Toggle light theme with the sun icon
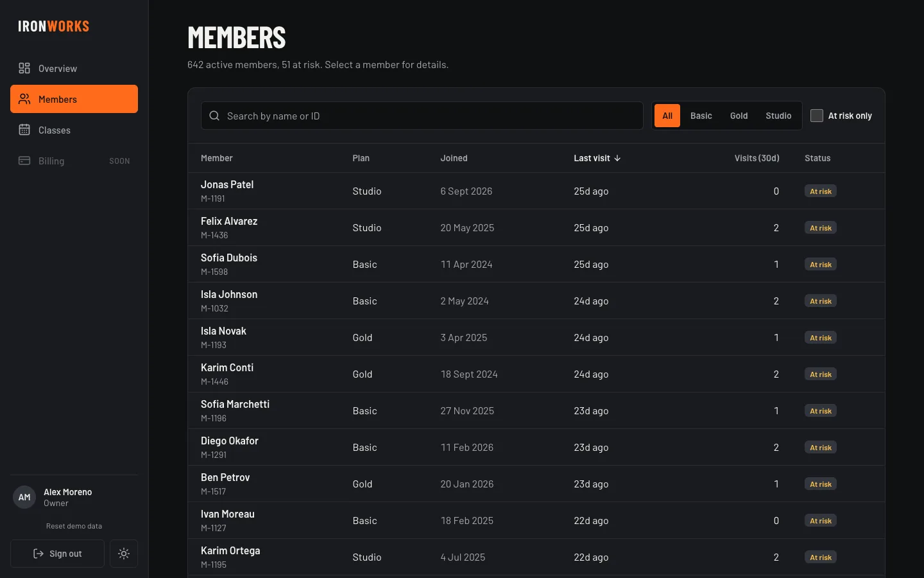 click(x=124, y=554)
